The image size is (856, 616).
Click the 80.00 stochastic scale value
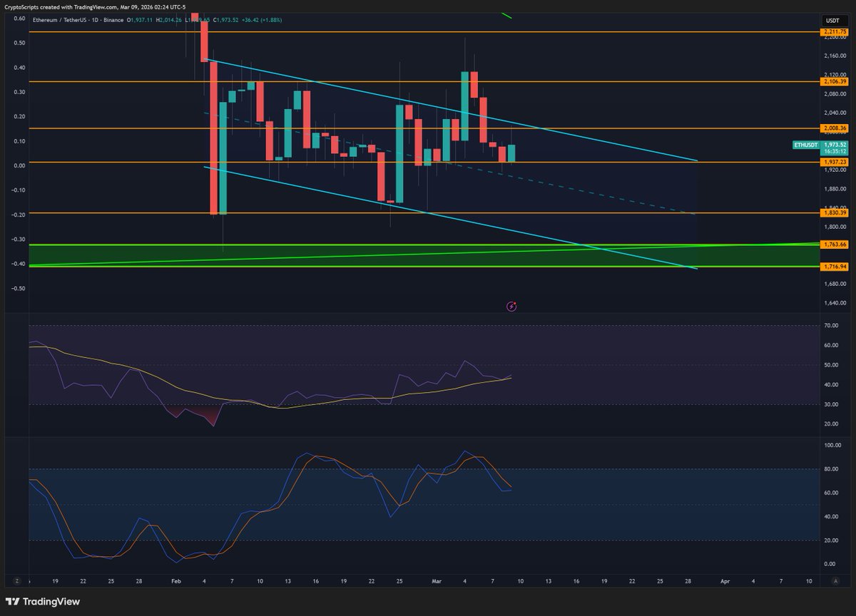(830, 469)
